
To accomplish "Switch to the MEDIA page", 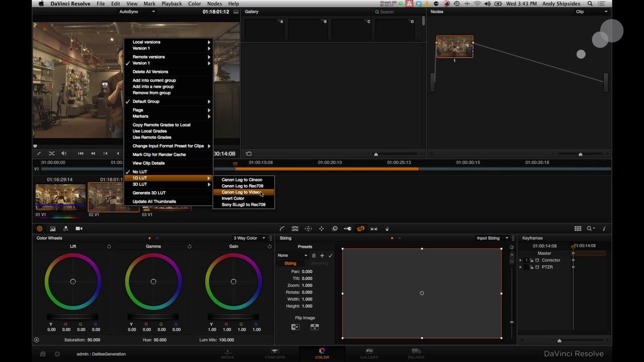I will pos(227,354).
